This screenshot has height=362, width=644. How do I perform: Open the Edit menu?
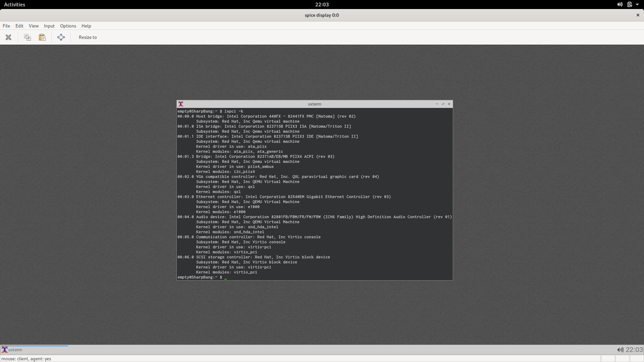(19, 26)
